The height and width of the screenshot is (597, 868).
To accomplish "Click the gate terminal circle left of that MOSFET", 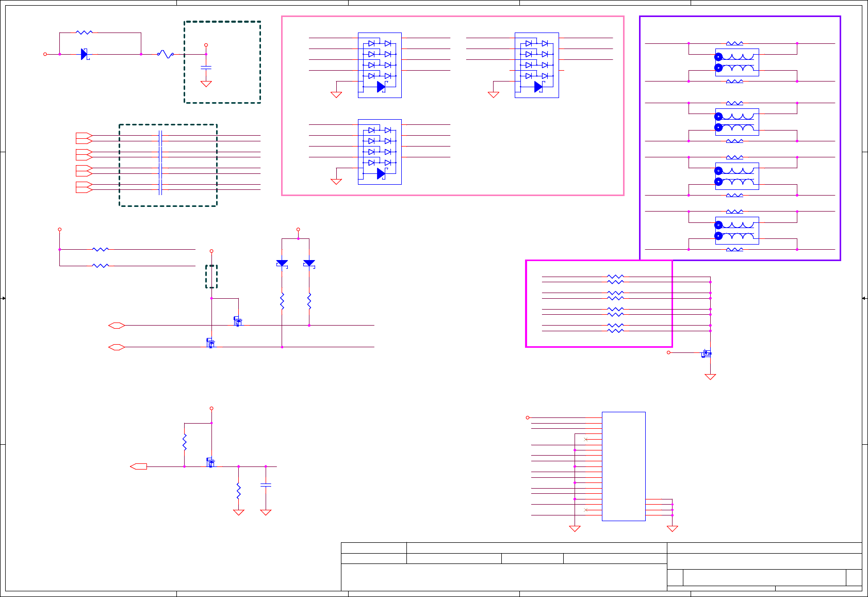I will click(x=668, y=352).
